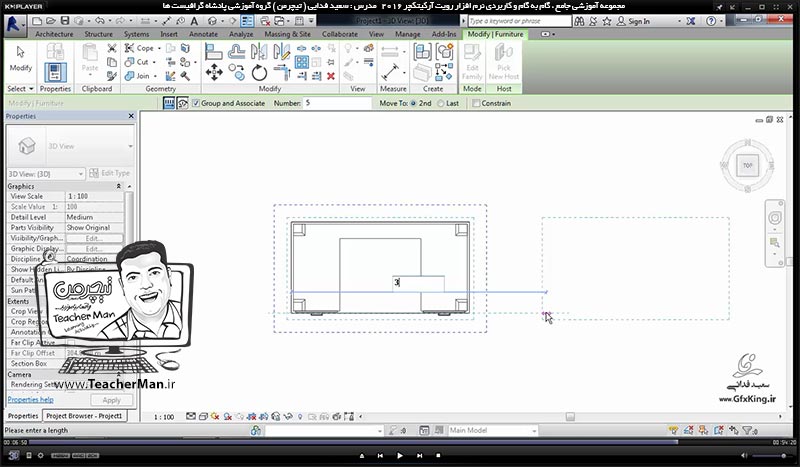Viewport: 800px width, 467px height.
Task: Open the Insert ribbon tab
Action: [169, 34]
